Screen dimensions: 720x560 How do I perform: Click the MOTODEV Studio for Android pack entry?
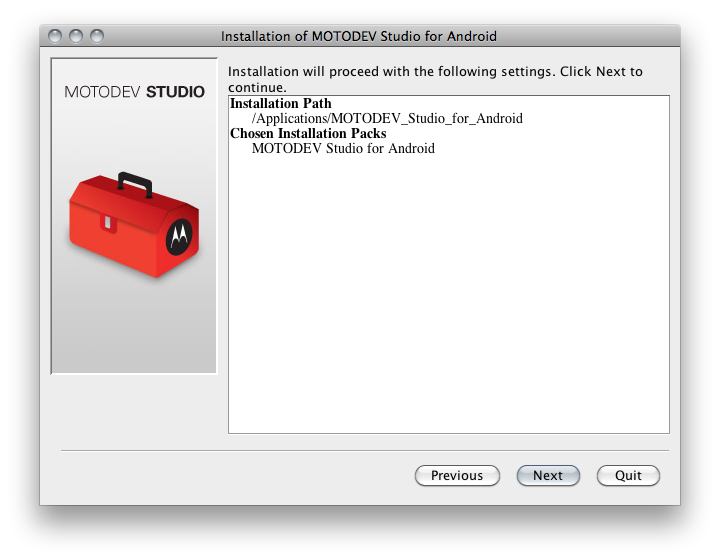pos(343,148)
